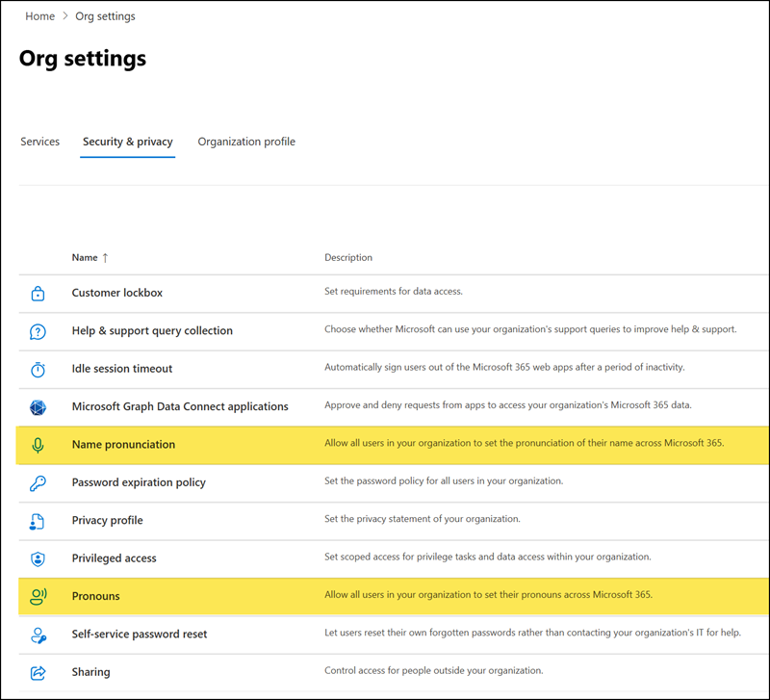Select the Security & privacy tab
770x700 pixels.
click(x=127, y=142)
